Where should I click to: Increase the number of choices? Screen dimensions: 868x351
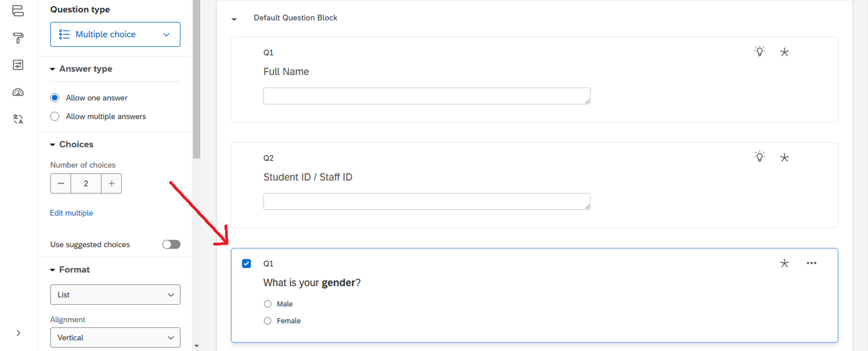112,183
